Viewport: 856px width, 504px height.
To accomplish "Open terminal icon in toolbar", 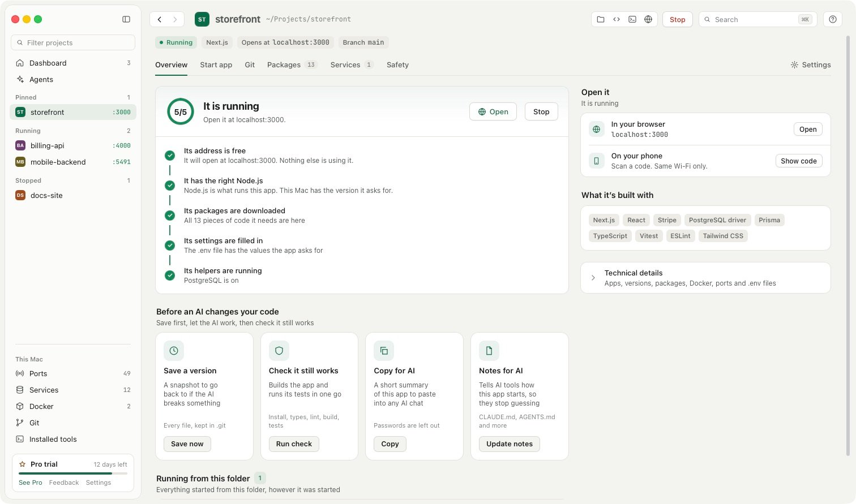I will pyautogui.click(x=632, y=19).
